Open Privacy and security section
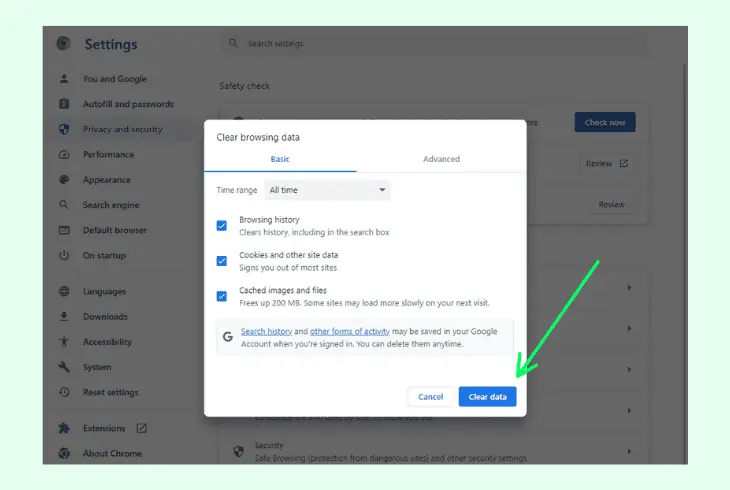Viewport: 730px width, 490px height. (122, 129)
